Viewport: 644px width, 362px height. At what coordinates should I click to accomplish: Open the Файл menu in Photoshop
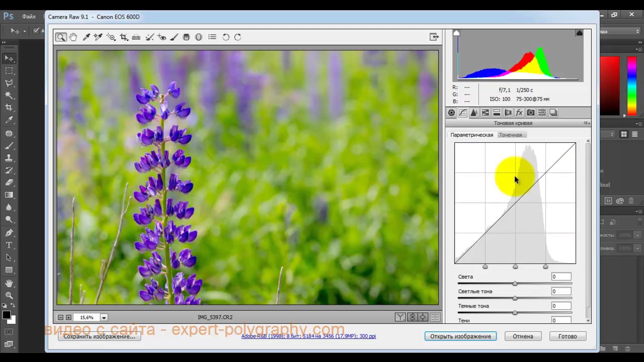[29, 17]
